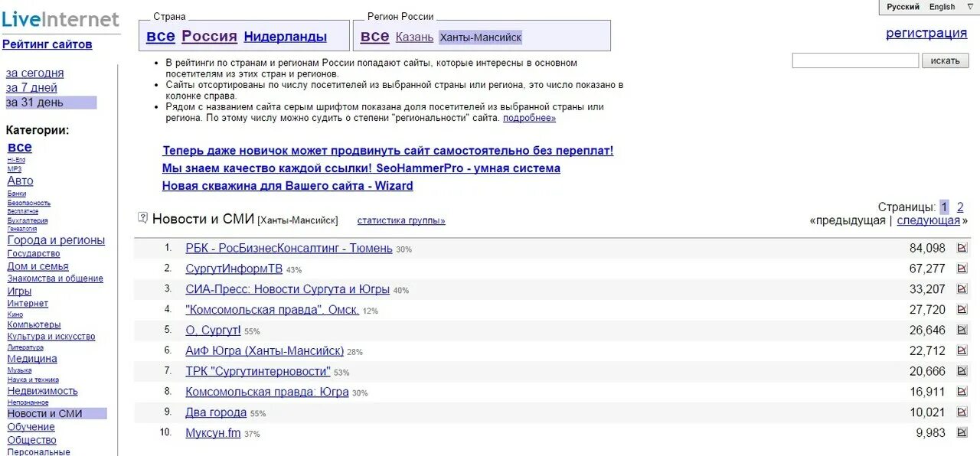
Task: Open Города и регионы category
Action: coord(56,240)
